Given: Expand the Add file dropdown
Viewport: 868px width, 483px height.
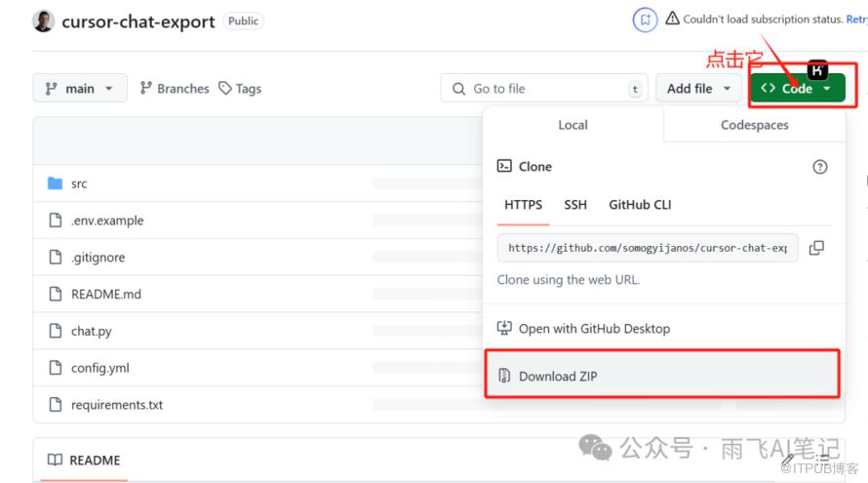Looking at the screenshot, I should [x=698, y=89].
